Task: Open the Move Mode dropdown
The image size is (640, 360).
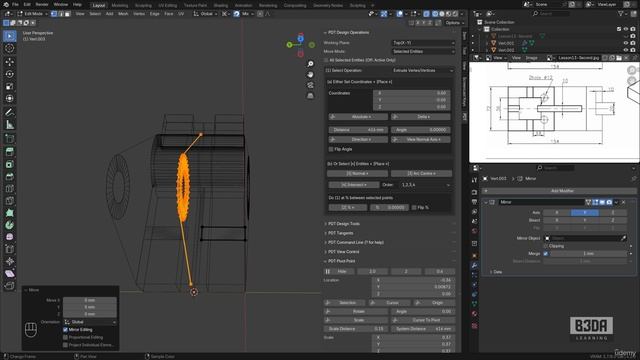Action: pos(423,51)
